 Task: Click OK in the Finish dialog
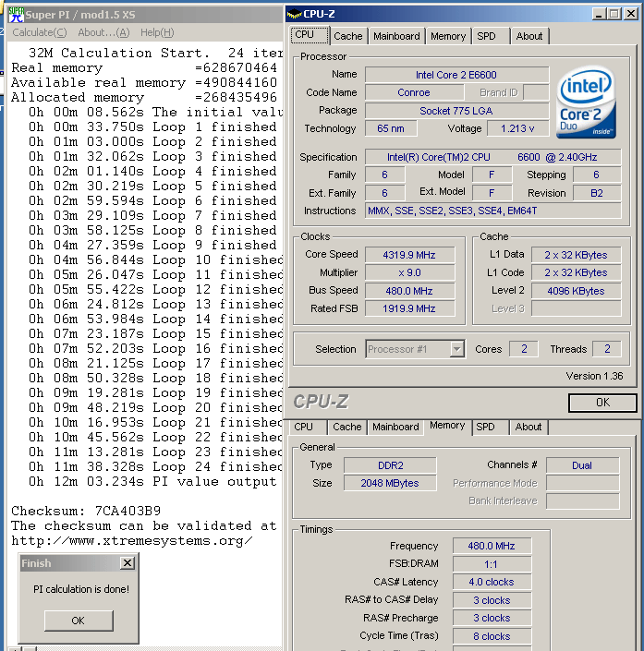(x=79, y=621)
